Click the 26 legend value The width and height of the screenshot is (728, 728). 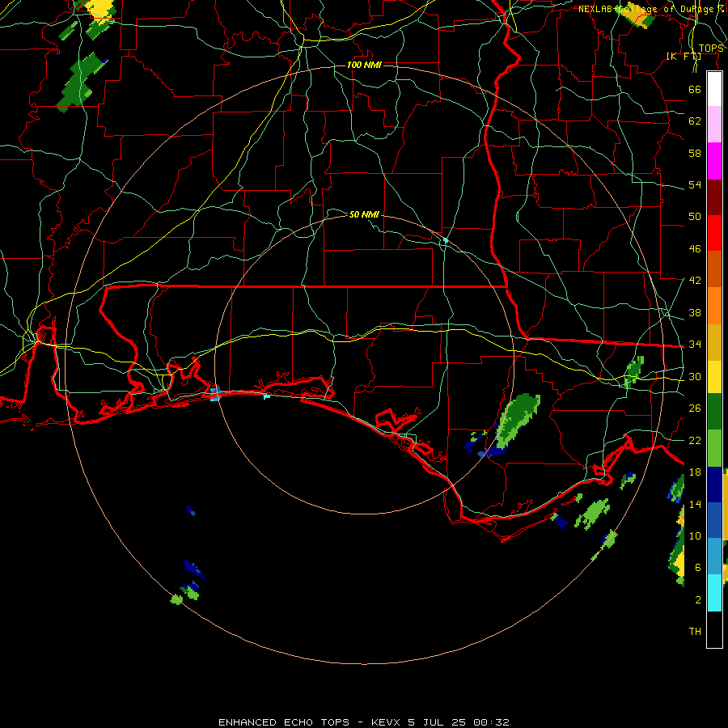(x=695, y=408)
